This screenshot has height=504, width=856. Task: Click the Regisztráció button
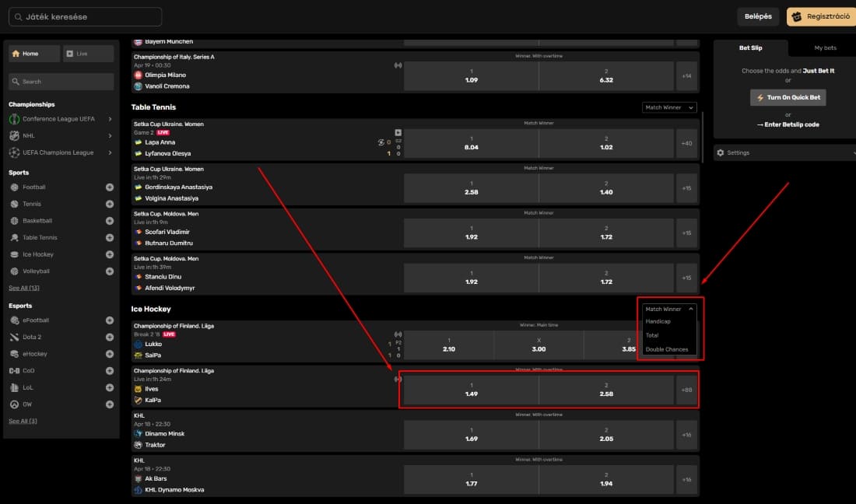(x=822, y=16)
